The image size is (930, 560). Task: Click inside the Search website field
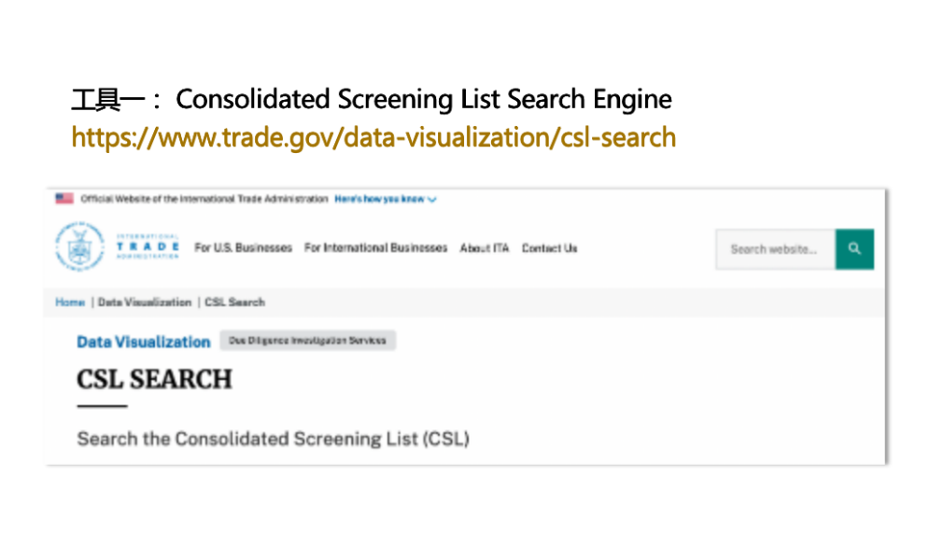774,249
